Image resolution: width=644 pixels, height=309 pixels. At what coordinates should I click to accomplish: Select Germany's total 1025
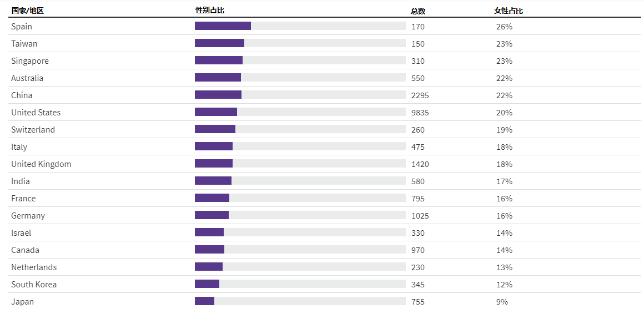point(420,216)
